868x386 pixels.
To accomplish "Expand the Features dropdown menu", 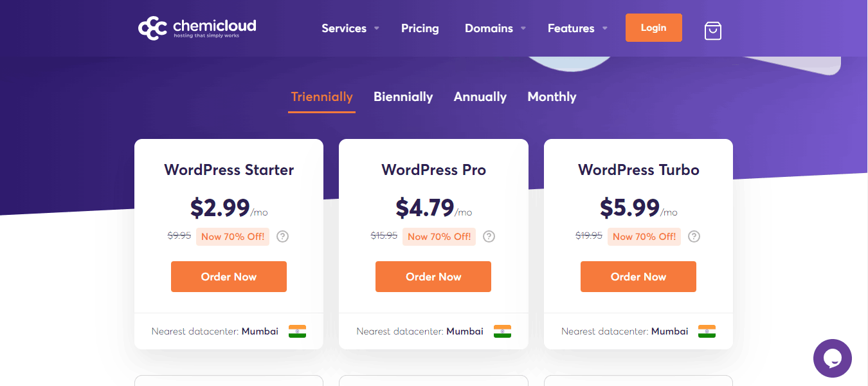I will point(577,28).
